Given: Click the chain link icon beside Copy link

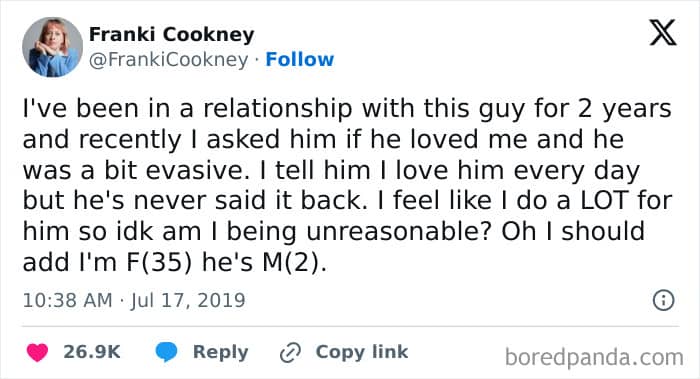Looking at the screenshot, I should coord(290,353).
